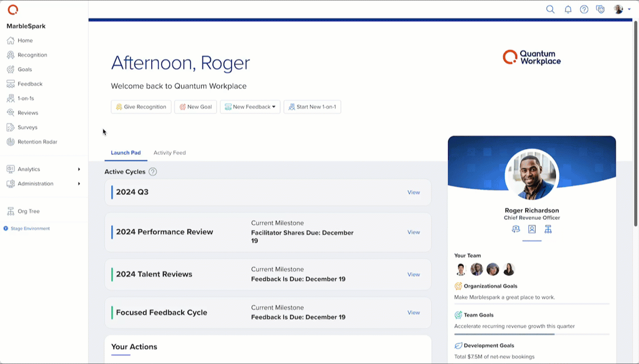Select the Launch Pad tab
The width and height of the screenshot is (639, 364).
(x=126, y=153)
